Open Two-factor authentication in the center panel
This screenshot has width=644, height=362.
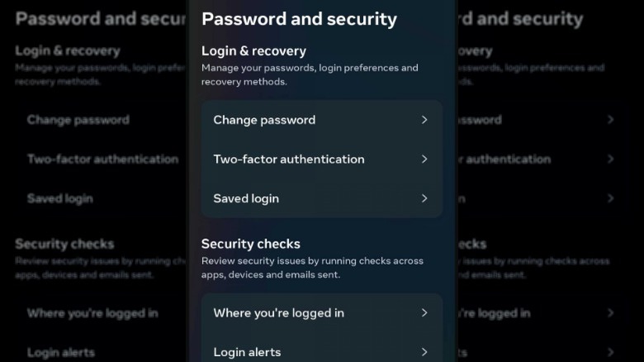[288, 159]
